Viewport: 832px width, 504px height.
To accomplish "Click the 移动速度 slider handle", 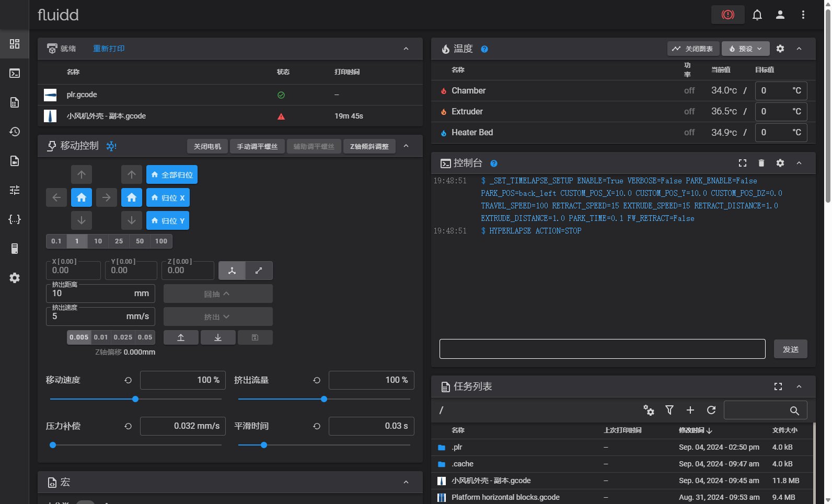I will tap(135, 399).
